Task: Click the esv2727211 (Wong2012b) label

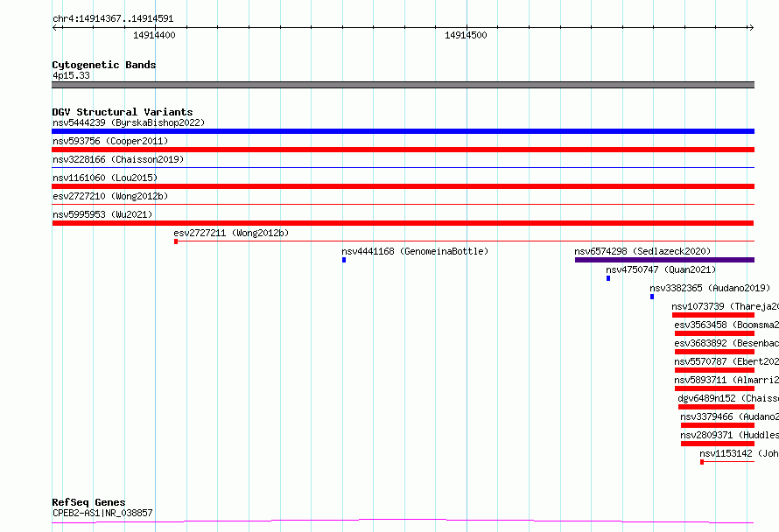Action: [x=231, y=233]
